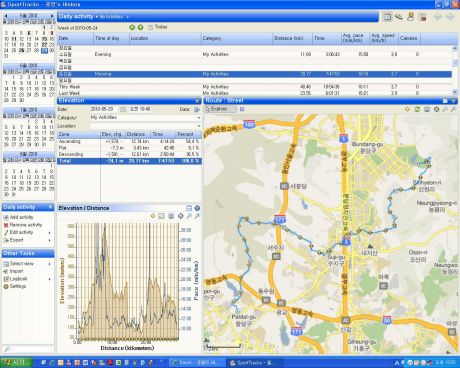Sort zones by Elev. chg. column
The image size is (460, 368).
tap(113, 134)
